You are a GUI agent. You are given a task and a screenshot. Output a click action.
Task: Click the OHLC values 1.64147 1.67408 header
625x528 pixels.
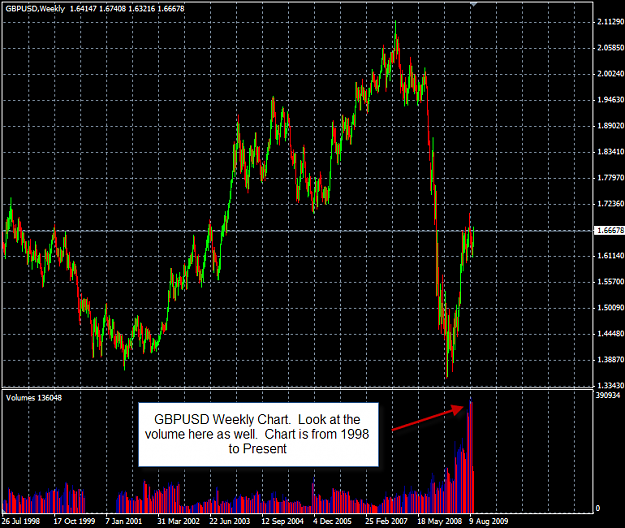click(127, 9)
